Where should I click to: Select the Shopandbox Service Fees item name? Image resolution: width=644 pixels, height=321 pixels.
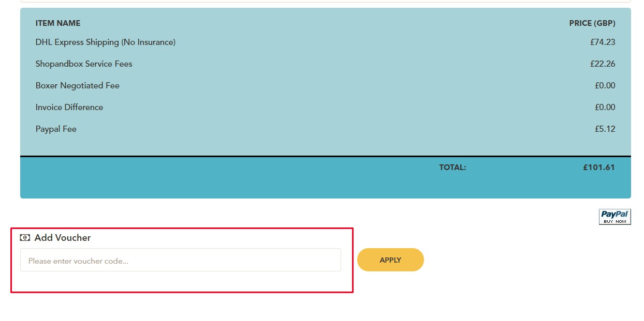pos(84,64)
